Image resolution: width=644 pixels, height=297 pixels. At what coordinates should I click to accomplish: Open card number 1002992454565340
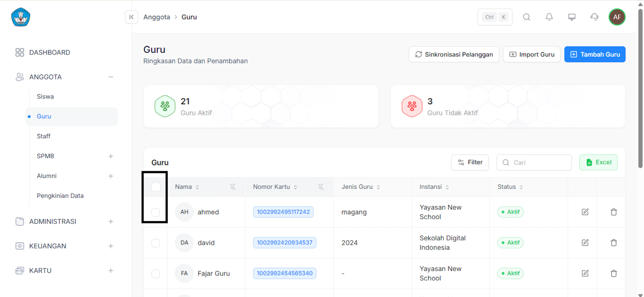point(284,273)
